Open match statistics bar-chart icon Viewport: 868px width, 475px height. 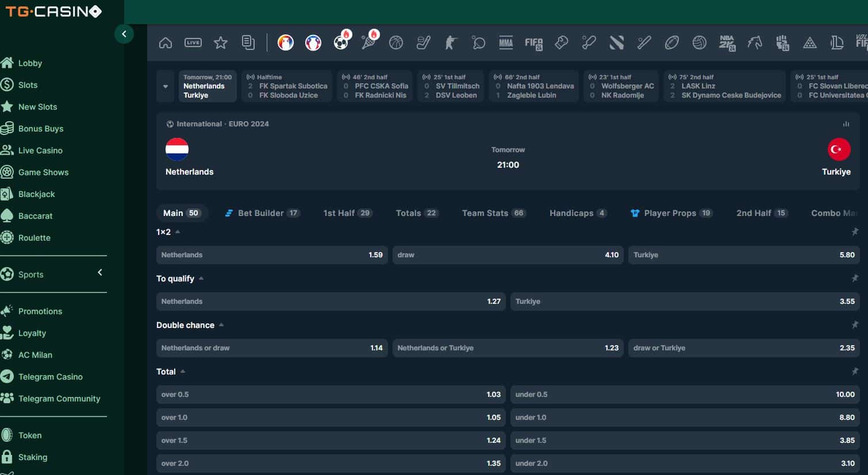pyautogui.click(x=846, y=124)
